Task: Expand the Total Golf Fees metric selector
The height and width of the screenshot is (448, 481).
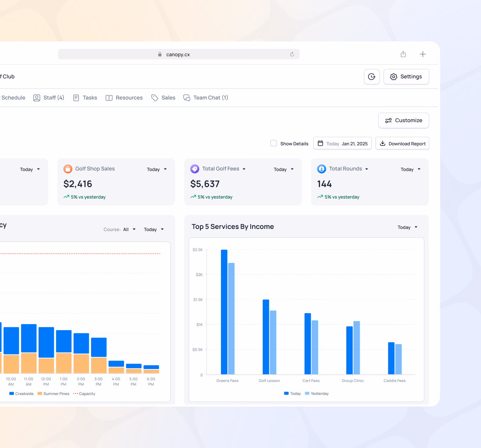Action: click(x=244, y=169)
